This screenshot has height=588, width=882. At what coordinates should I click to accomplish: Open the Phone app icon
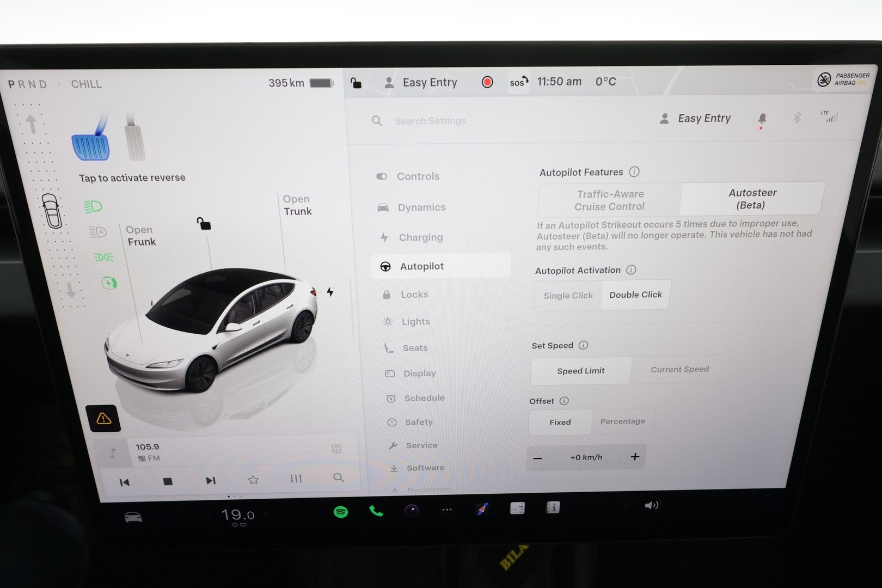376,511
